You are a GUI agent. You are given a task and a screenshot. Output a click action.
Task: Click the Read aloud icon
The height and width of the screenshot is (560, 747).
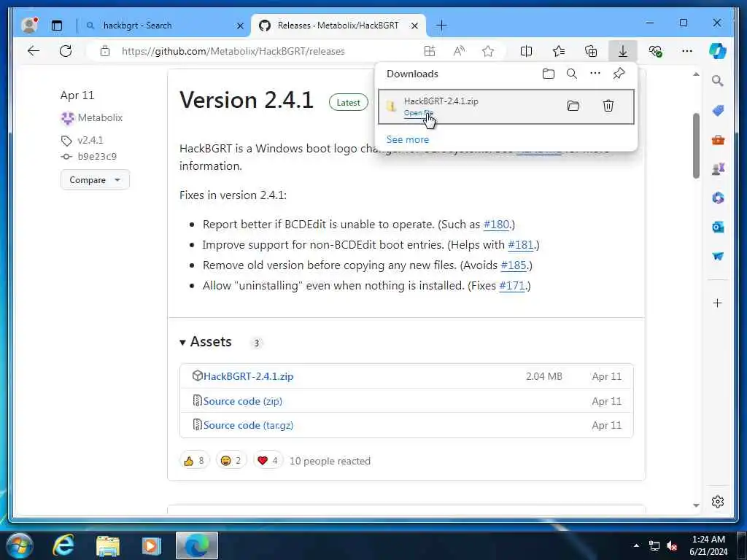point(459,51)
